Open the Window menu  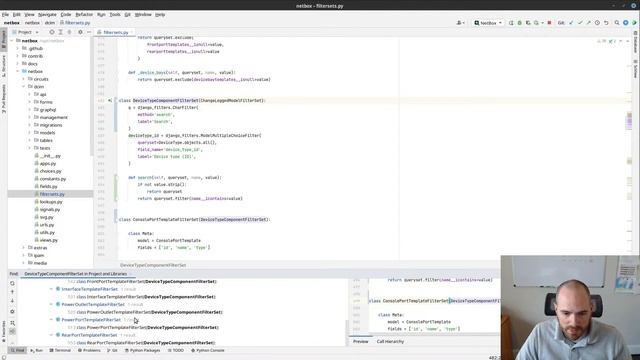pyautogui.click(x=143, y=14)
